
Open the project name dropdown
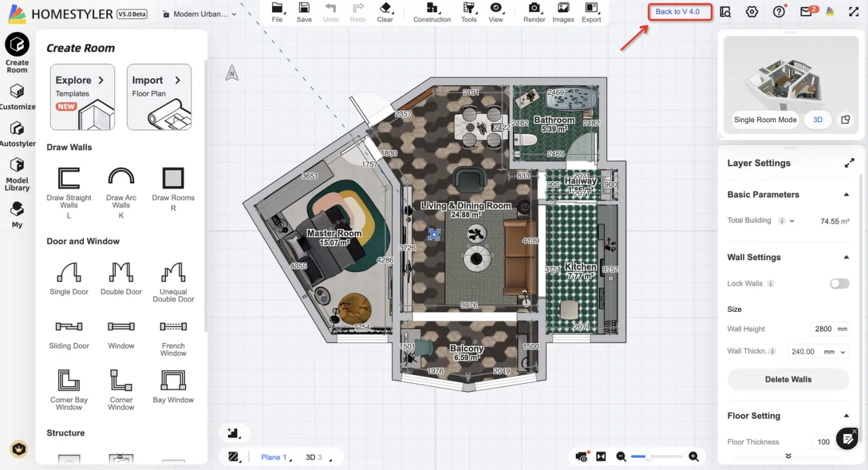click(201, 14)
